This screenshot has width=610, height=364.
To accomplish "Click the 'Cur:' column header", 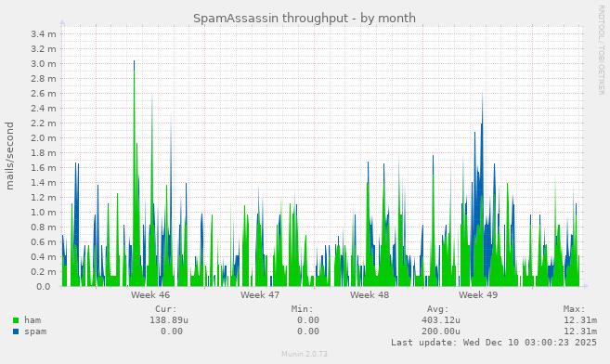I will (166, 309).
